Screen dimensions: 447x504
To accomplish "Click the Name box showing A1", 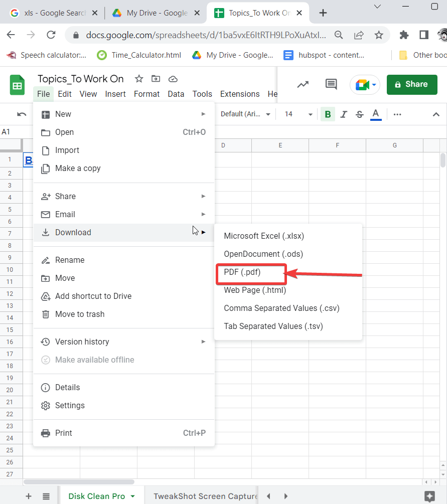I will point(16,132).
